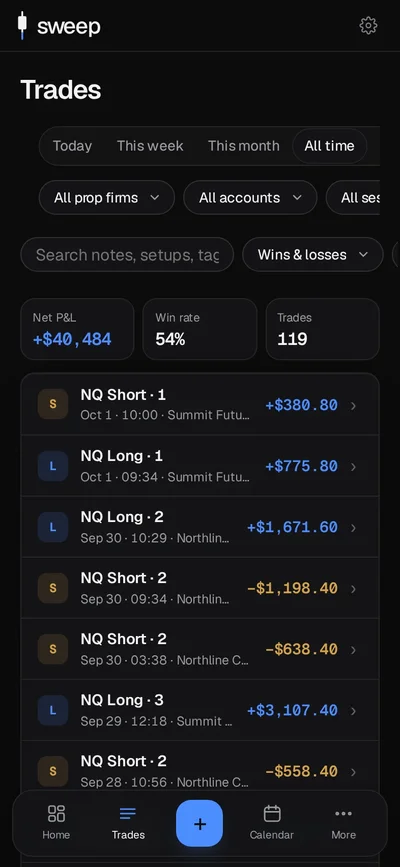
Task: Expand the All prop firms dropdown
Action: coord(107,197)
